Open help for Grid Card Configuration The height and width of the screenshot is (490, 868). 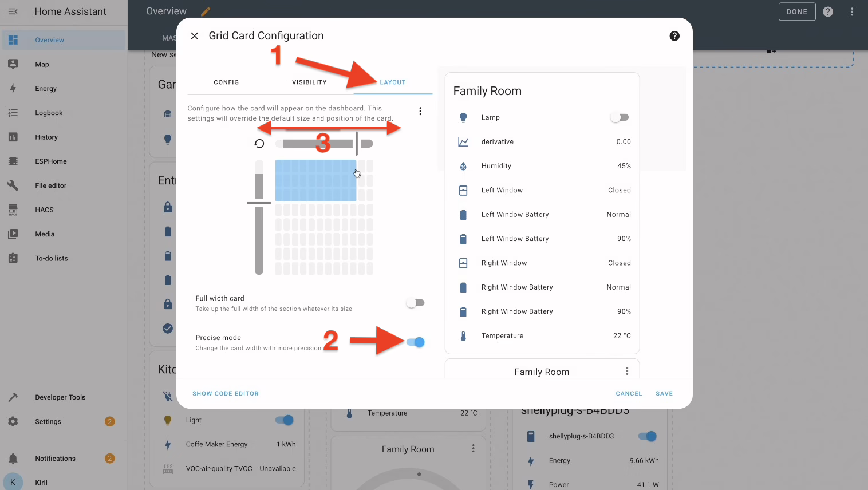pos(674,36)
